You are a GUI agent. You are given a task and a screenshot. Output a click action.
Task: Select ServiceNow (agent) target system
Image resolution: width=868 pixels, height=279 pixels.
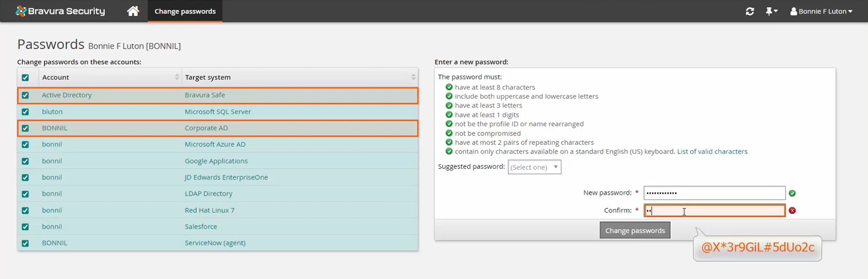click(x=215, y=243)
